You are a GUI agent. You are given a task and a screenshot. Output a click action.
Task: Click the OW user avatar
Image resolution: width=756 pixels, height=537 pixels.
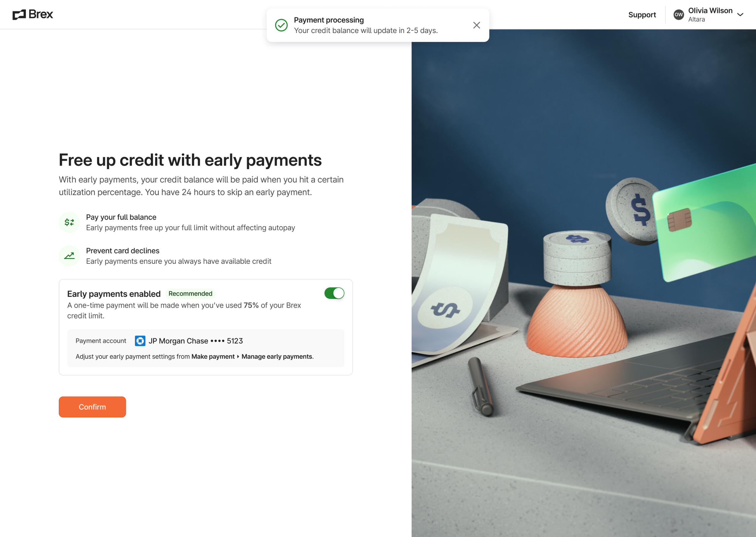[679, 14]
